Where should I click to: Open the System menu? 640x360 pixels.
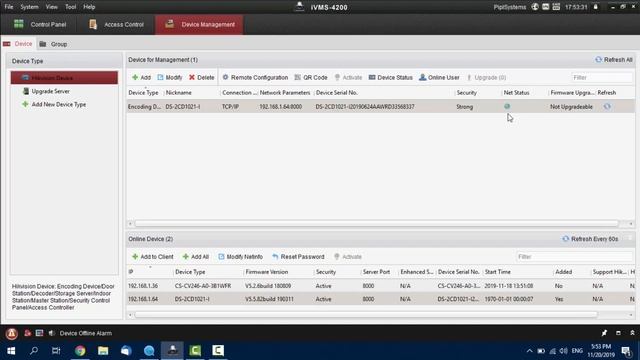[29, 7]
